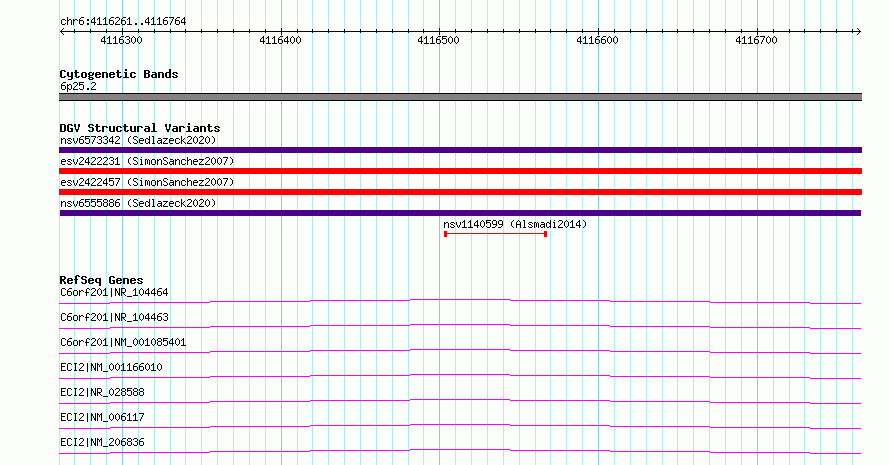
Task: Open variant esv2422457 (SimonSanchez2007) label
Action: click(147, 182)
